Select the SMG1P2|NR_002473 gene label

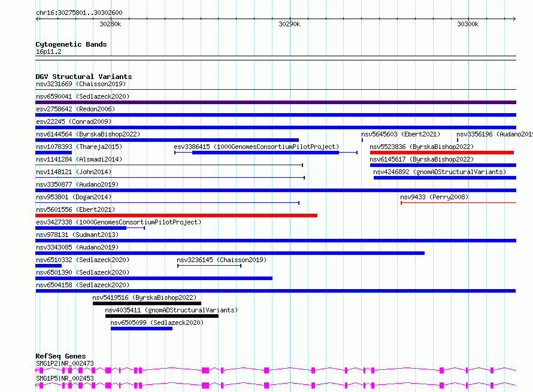click(65, 363)
